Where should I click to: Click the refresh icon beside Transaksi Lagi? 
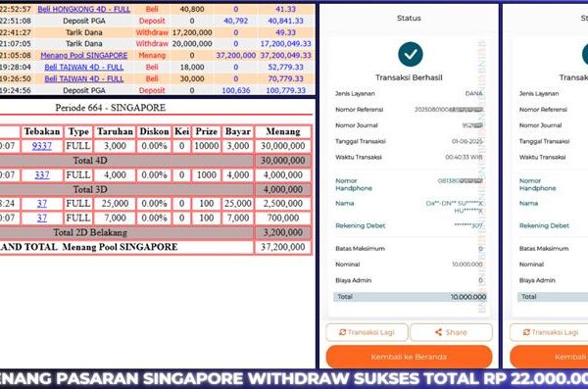point(342,332)
